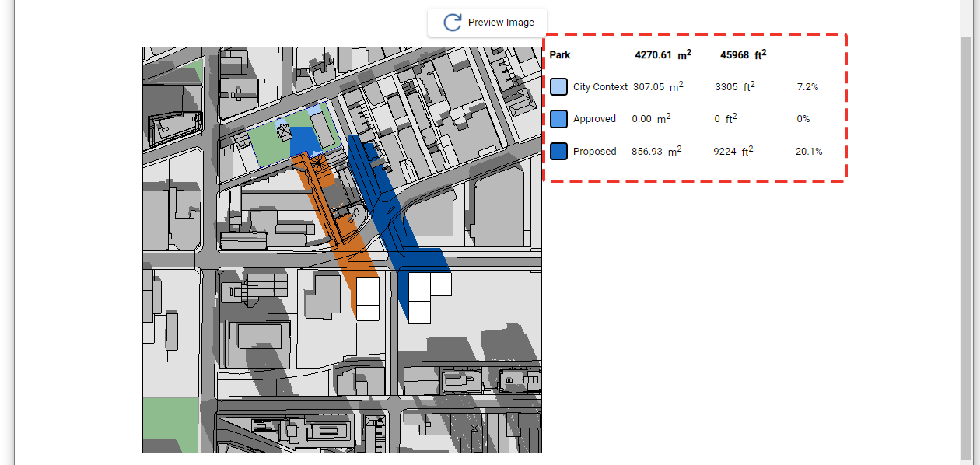
Task: Click the 7.2% City Context percentage
Action: click(x=807, y=86)
